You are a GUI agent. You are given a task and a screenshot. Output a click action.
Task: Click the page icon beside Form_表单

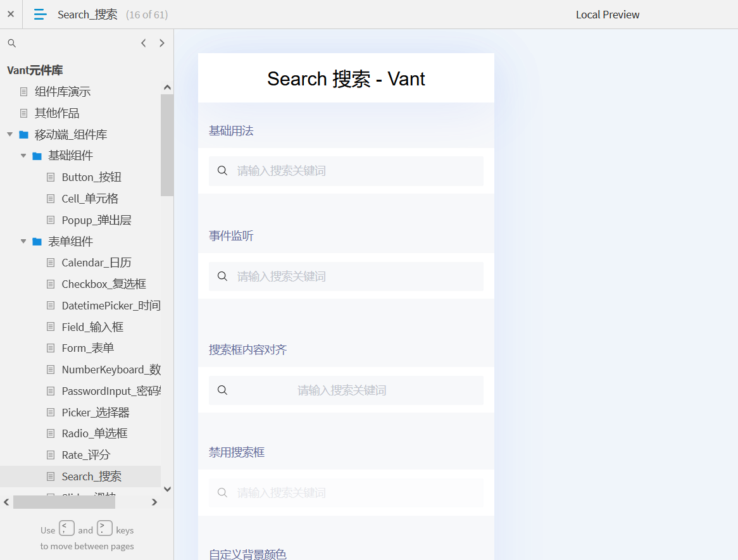tap(51, 348)
